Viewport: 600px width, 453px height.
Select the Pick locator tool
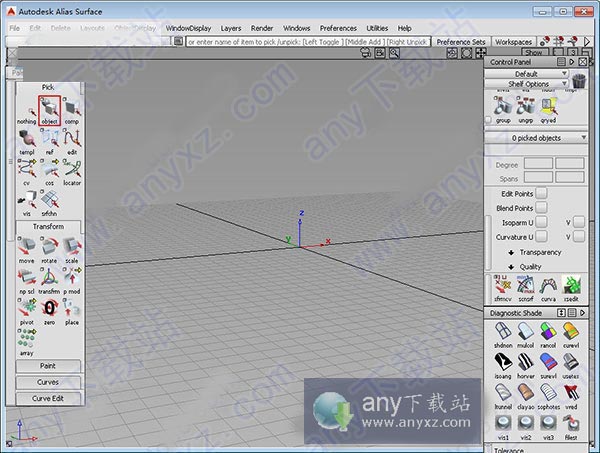tap(72, 172)
